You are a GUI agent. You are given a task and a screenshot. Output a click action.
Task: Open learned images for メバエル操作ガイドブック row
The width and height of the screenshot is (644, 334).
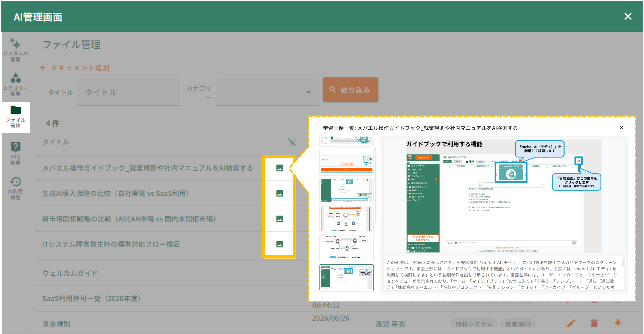tap(279, 168)
